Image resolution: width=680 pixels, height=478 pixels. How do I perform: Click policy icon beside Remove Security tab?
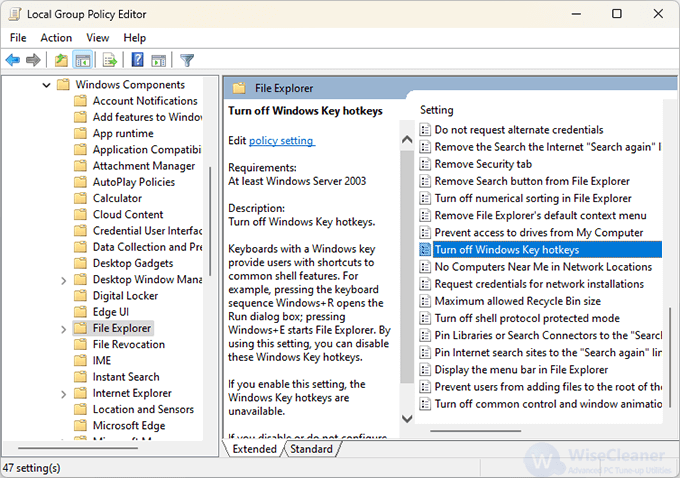point(425,164)
